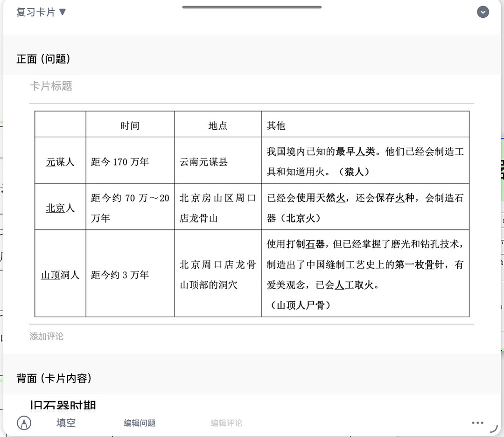Click the 旧石器时期 heading text
The image size is (504, 437).
63,406
